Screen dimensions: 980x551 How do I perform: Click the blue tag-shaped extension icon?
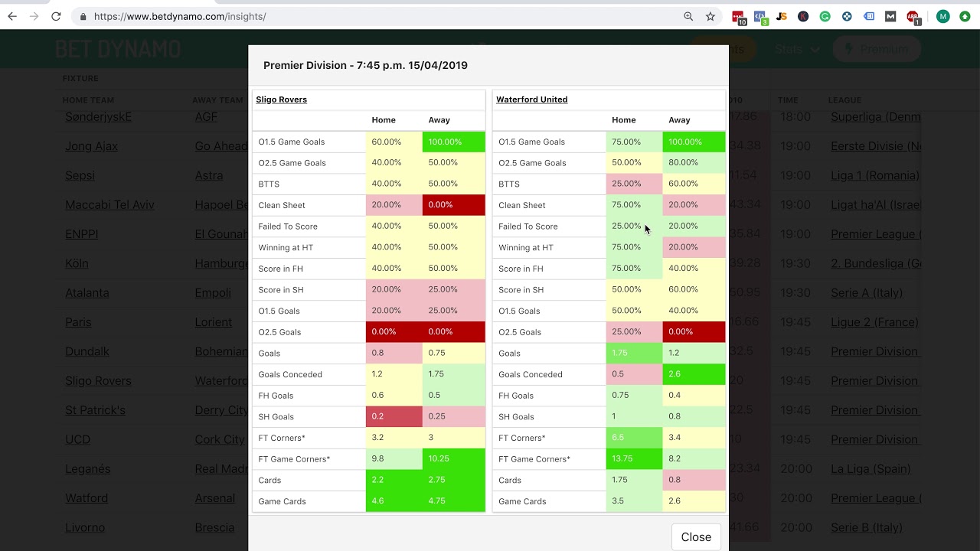869,16
